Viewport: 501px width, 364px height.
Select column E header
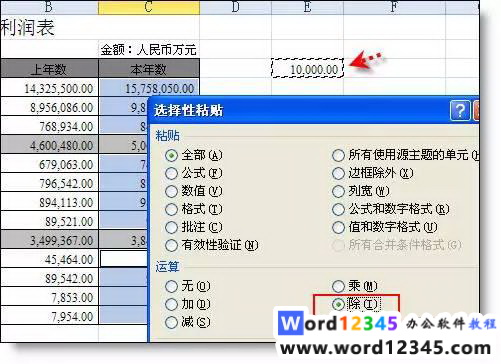307,7
